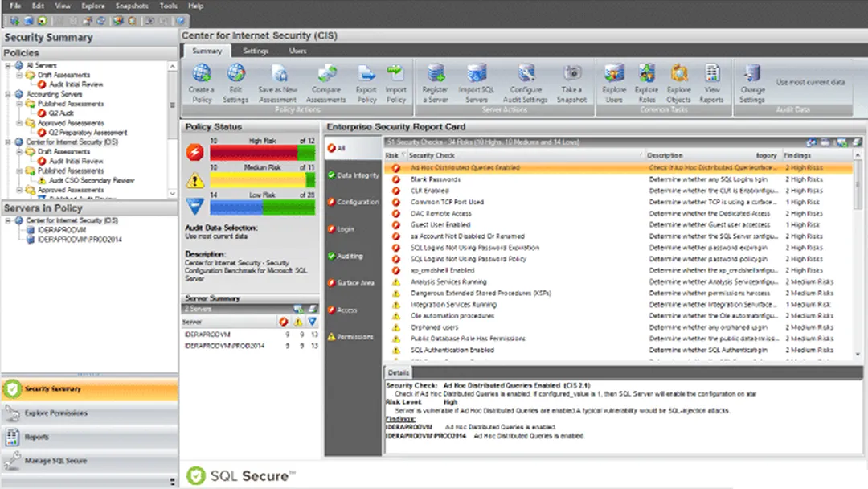The width and height of the screenshot is (868, 489).
Task: Select Blank Passwords security check row
Action: click(x=618, y=179)
